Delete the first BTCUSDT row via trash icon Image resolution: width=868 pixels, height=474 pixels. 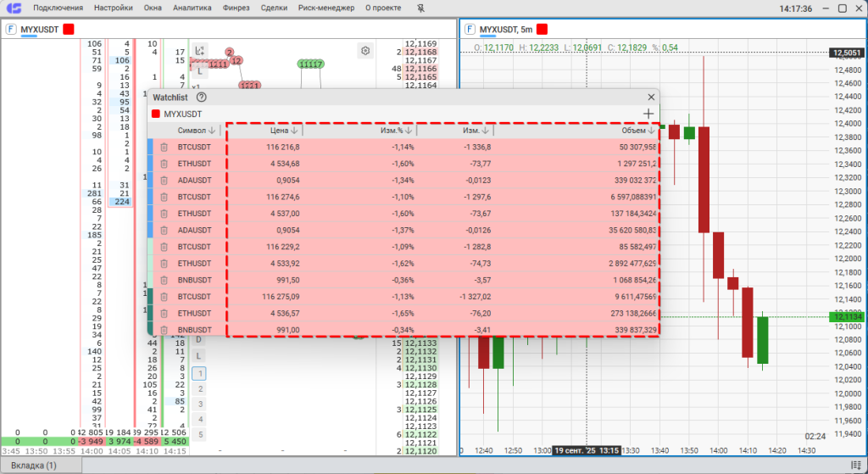coord(164,148)
